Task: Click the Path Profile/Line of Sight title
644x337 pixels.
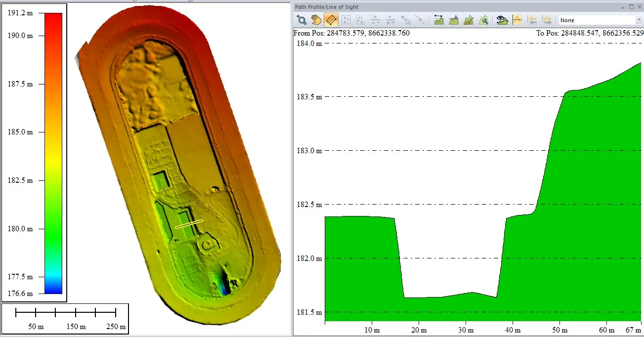Action: point(327,7)
